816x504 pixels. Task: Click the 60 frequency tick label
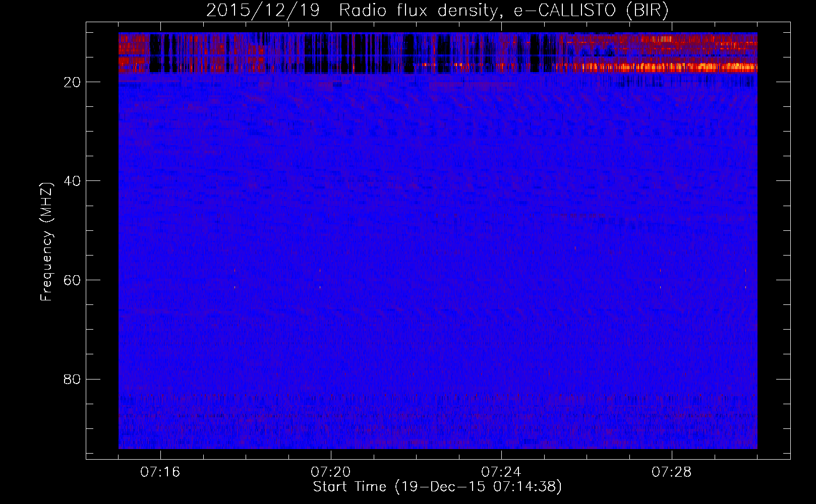72,280
